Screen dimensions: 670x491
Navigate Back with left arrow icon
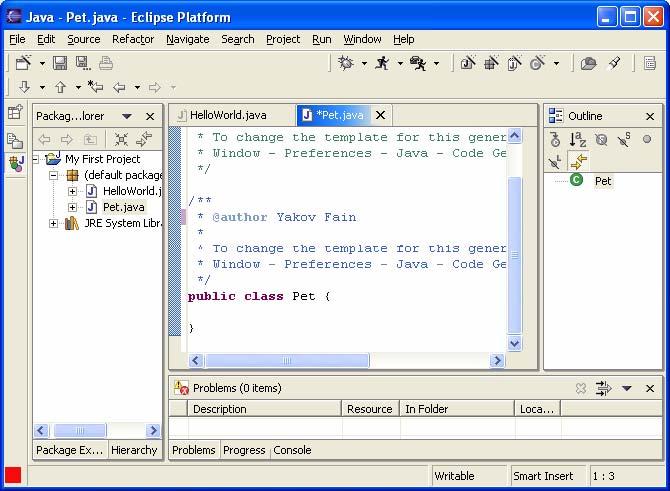(x=119, y=88)
